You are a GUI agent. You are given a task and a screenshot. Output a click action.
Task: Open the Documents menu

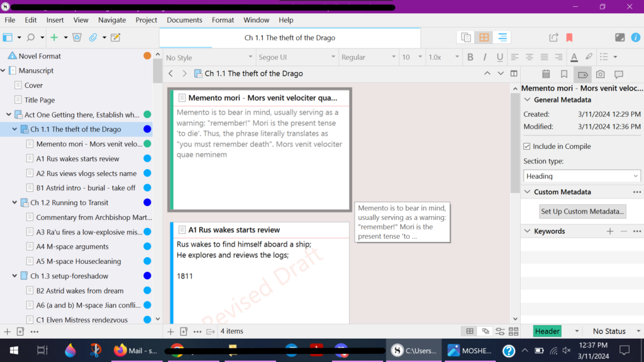[x=184, y=20]
